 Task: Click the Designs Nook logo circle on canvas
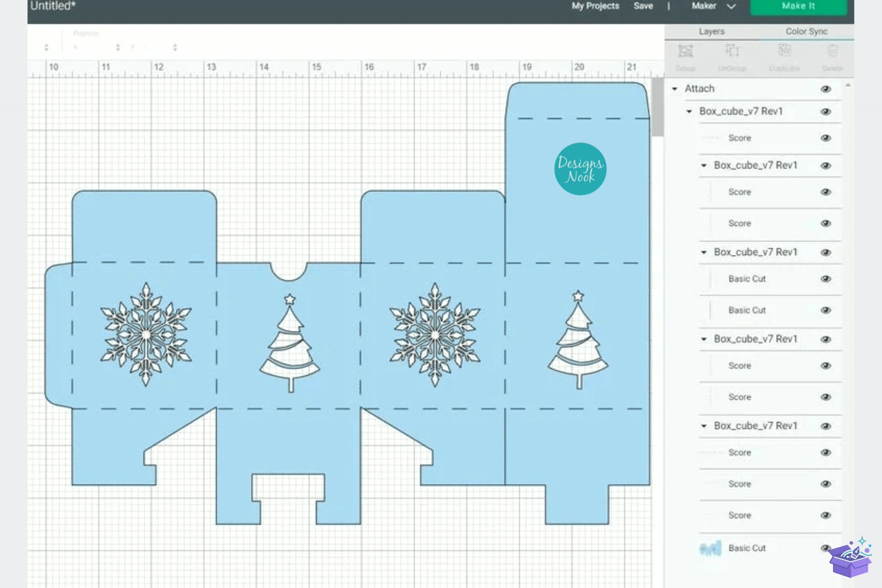[580, 169]
